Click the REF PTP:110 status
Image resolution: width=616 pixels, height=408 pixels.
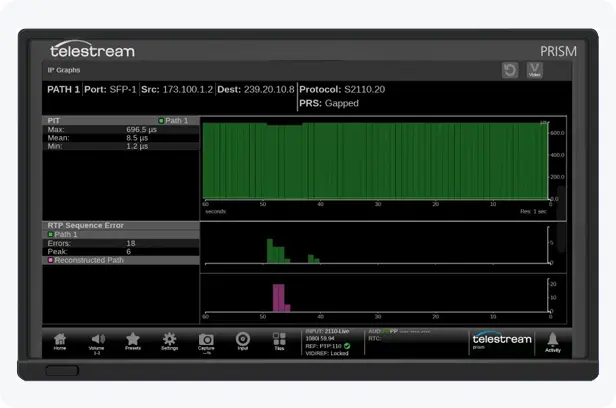323,346
